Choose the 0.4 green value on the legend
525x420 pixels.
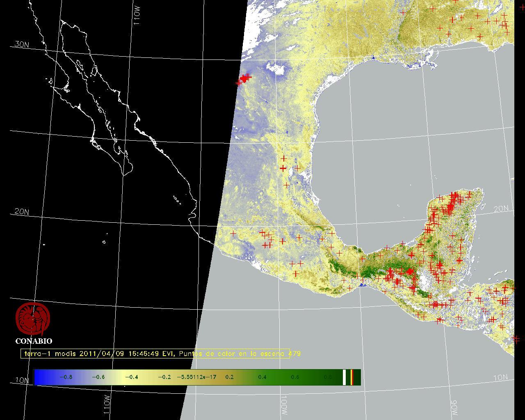click(262, 377)
